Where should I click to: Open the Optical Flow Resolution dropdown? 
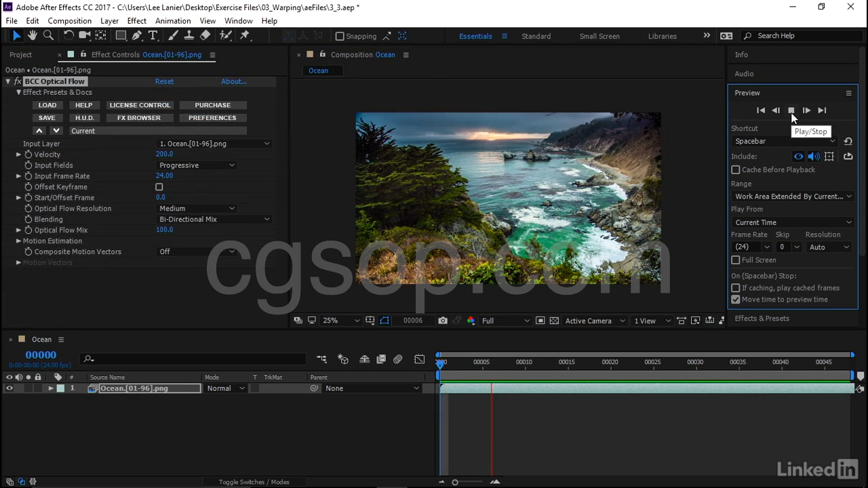pos(197,209)
